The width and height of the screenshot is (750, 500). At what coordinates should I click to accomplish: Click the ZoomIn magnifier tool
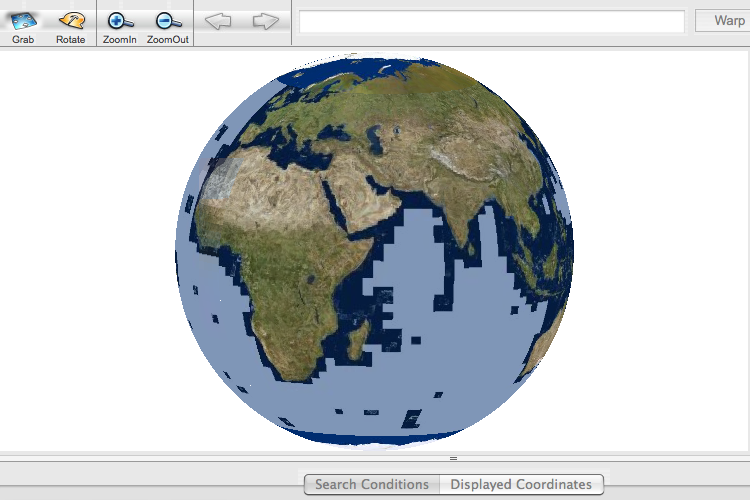(120, 28)
